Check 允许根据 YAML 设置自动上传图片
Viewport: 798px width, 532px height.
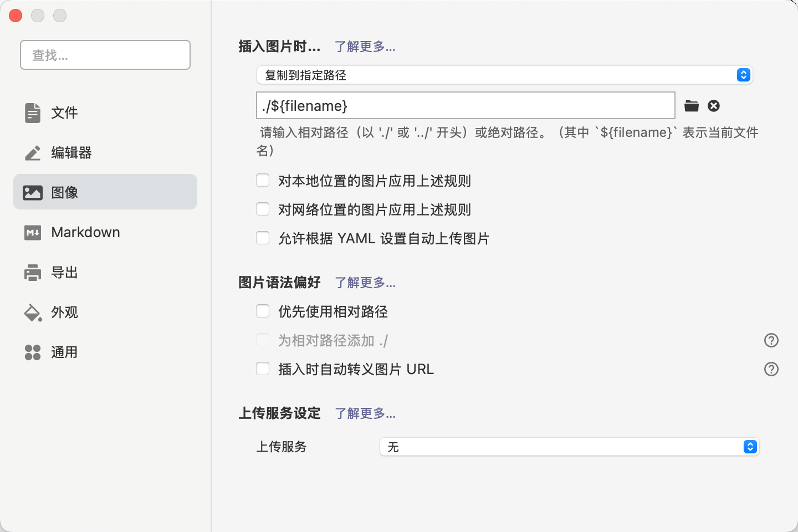click(263, 238)
